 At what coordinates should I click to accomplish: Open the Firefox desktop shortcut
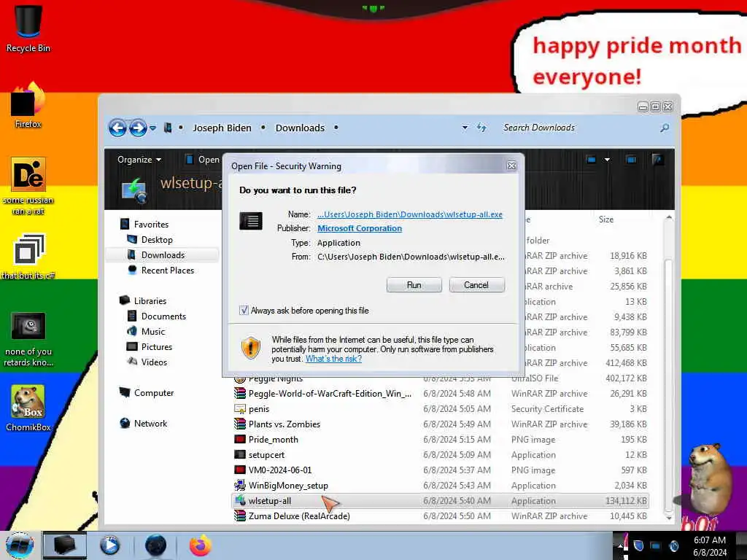28,106
